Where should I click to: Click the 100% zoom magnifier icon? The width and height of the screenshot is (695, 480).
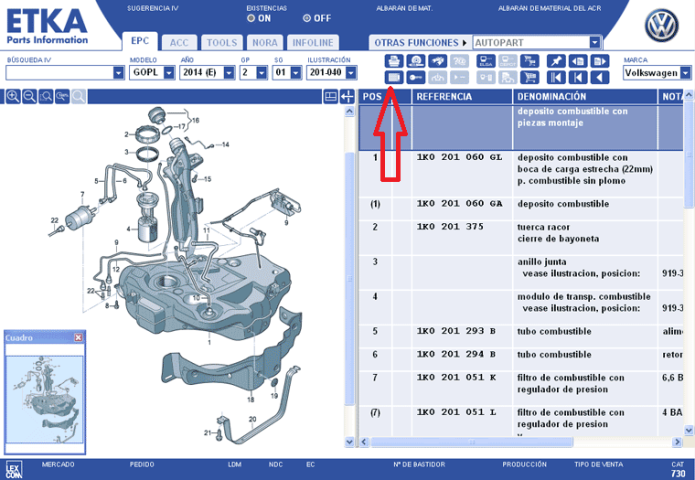pos(62,96)
